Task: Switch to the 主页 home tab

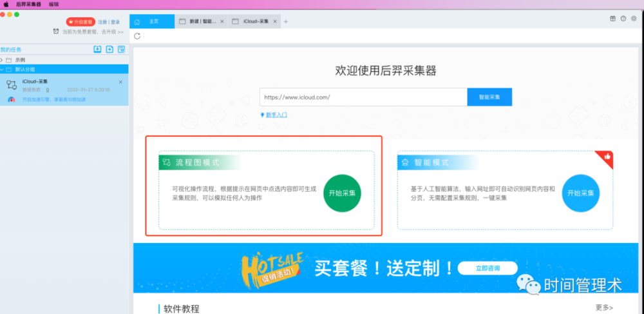Action: (x=152, y=21)
